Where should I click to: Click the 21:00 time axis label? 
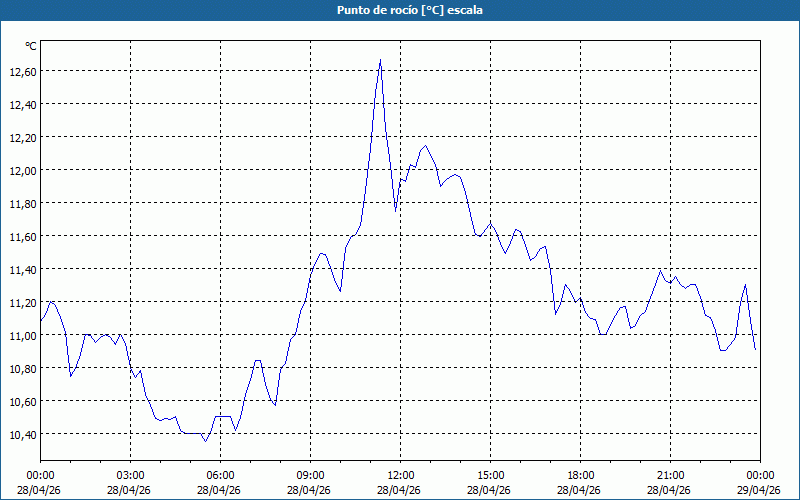pos(670,475)
